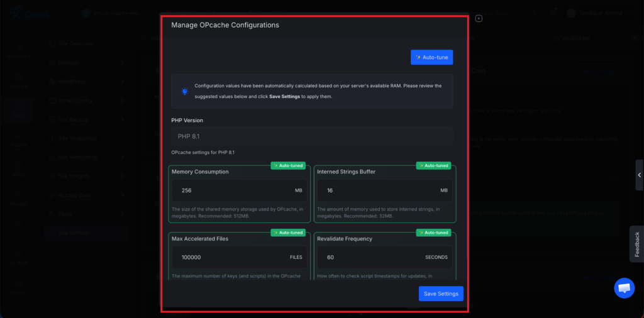Click the Max Accelerated Files input

(x=233, y=257)
